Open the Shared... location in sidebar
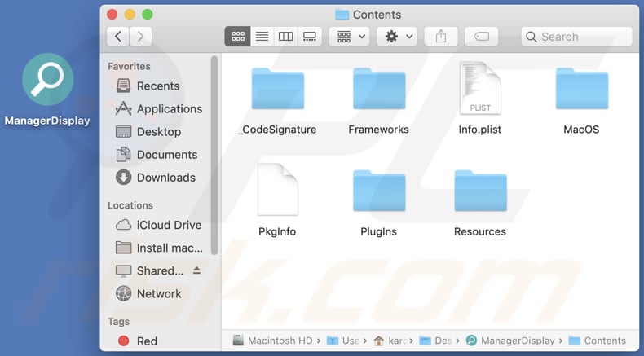 click(150, 270)
